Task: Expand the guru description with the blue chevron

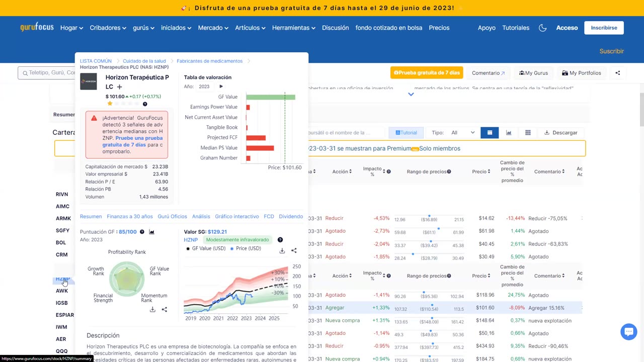Action: coord(411,94)
